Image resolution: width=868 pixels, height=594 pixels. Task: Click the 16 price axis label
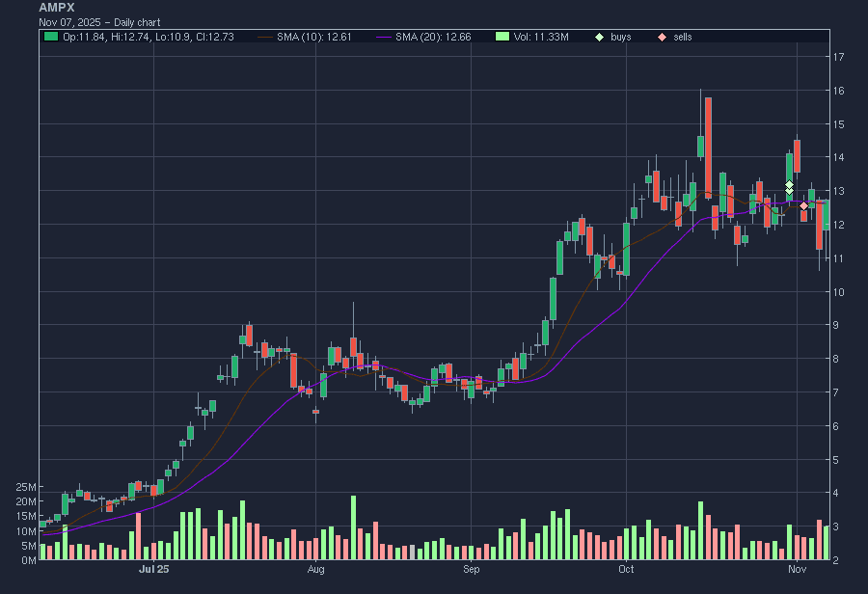point(839,91)
